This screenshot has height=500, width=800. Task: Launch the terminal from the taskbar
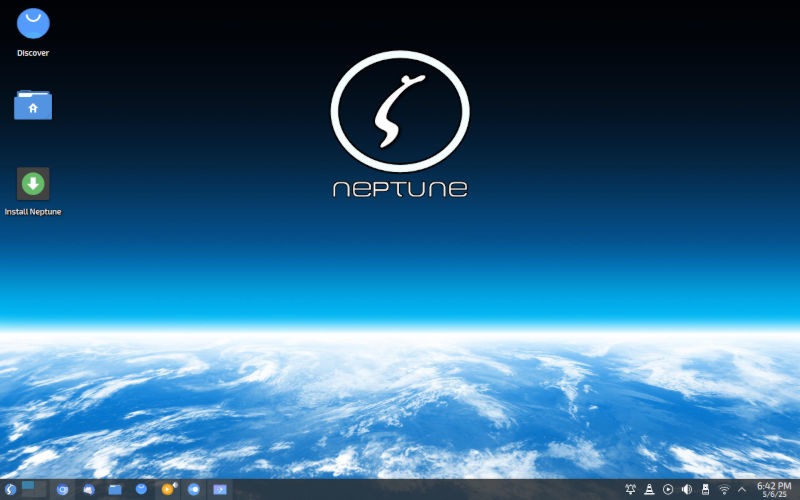pyautogui.click(x=220, y=490)
